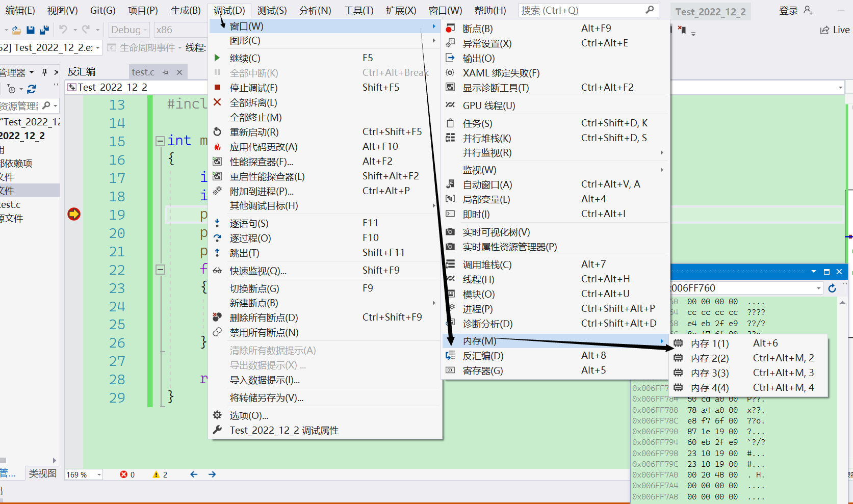This screenshot has width=853, height=504.
Task: Click the navigate forward arrow button
Action: (212, 474)
